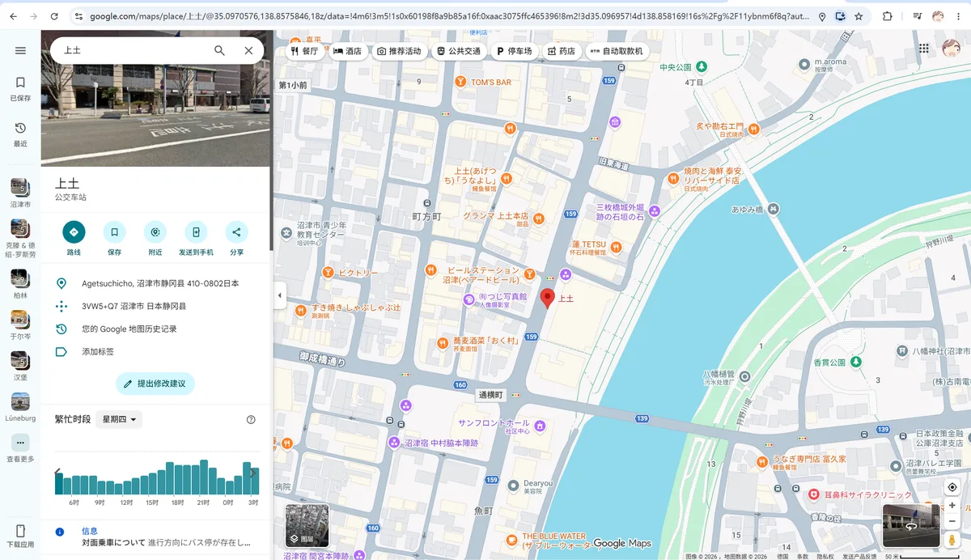
Task: Select the 自动取款机 category chip
Action: [617, 51]
